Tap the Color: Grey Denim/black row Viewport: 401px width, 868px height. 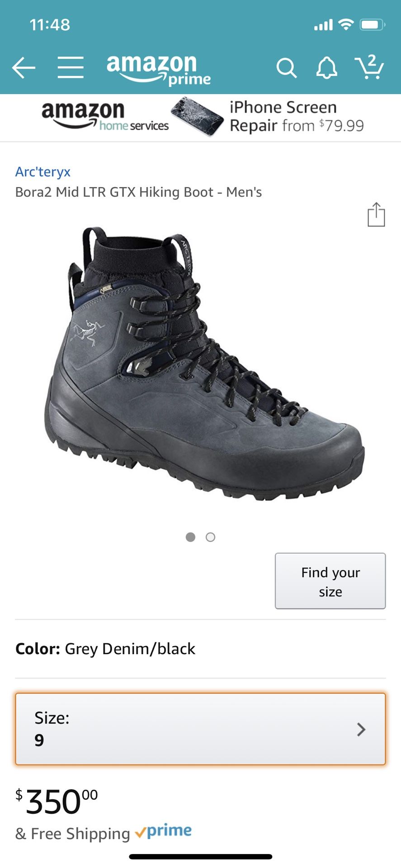tap(200, 649)
